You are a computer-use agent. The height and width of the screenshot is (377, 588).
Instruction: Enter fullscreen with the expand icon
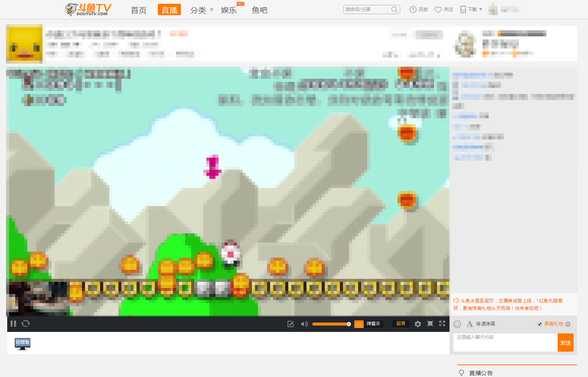click(442, 324)
